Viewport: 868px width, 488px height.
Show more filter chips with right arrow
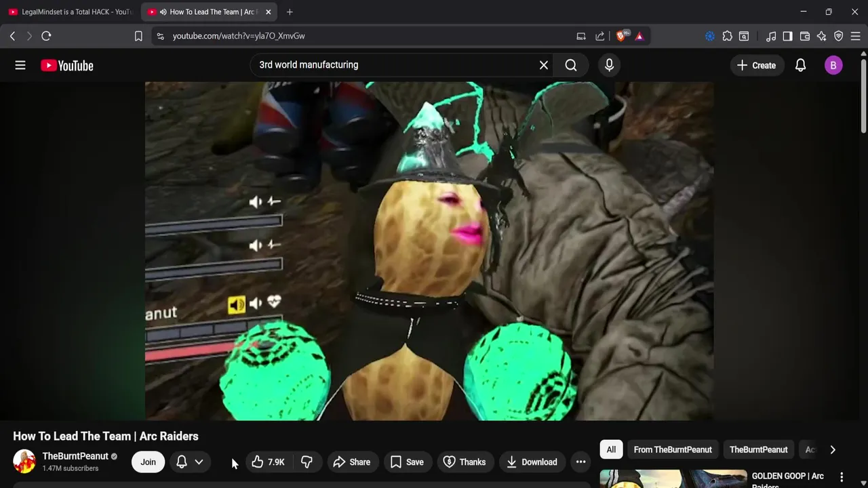833,449
